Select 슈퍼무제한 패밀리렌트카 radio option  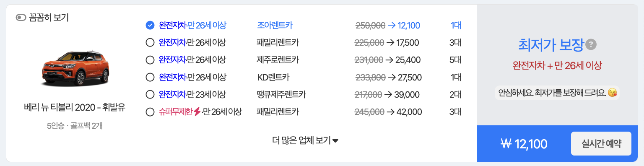pyautogui.click(x=150, y=112)
